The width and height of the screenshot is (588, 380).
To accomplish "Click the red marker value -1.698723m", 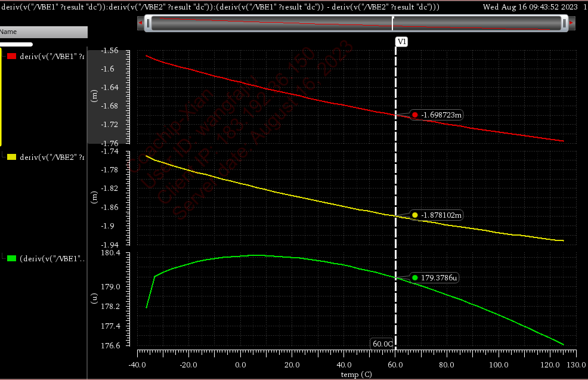I will pos(441,115).
